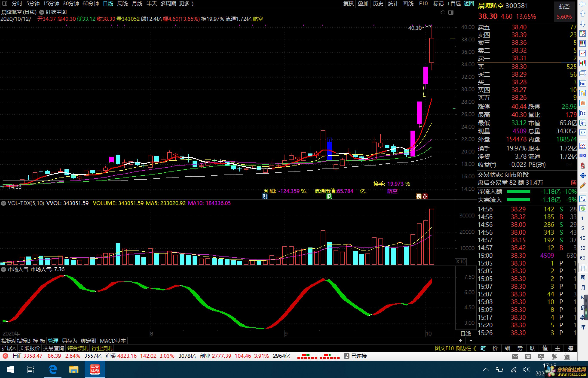Open the F12 sidebar icon
The height and width of the screenshot is (378, 588).
pos(583,113)
